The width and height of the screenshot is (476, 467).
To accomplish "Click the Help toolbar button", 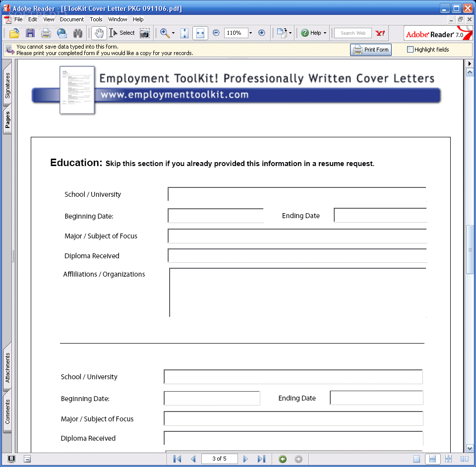I will [311, 33].
